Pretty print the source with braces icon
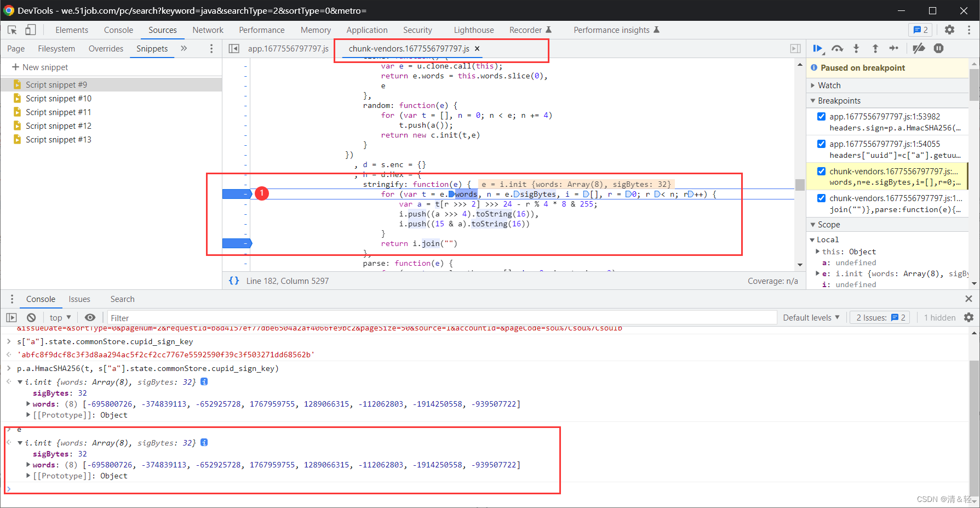Screen dimensions: 980x508 234,281
